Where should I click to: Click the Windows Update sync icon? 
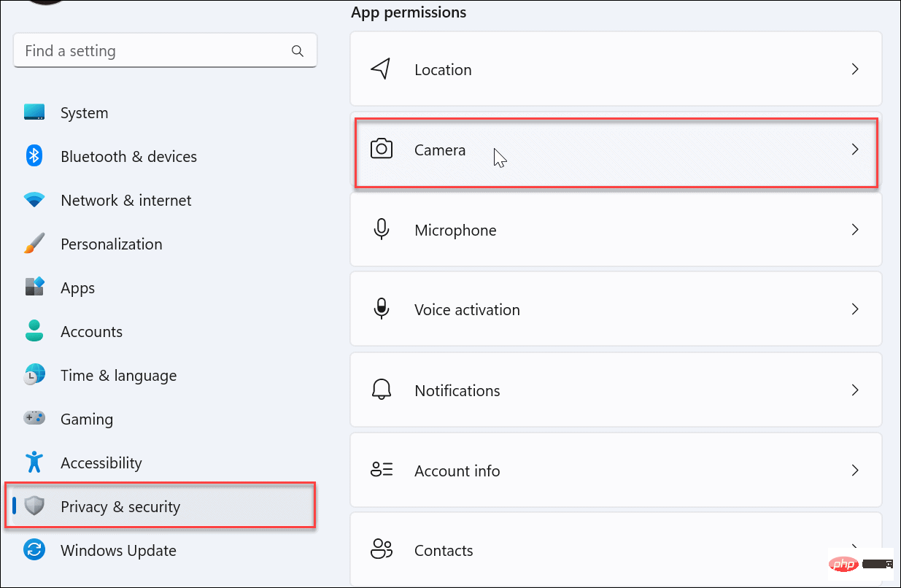click(34, 550)
